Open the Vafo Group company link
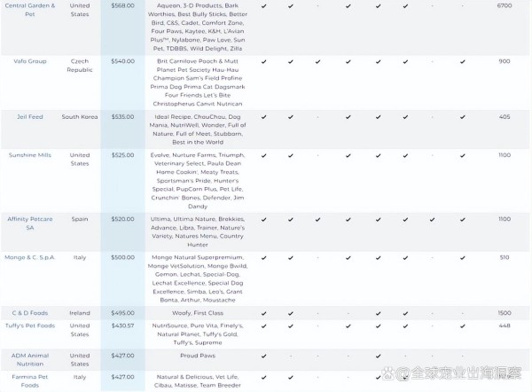This screenshot has height=392, width=532. 25,61
